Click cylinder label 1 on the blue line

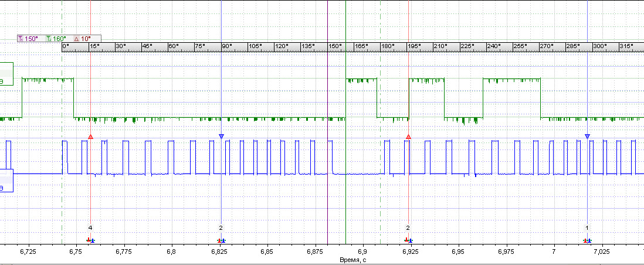(587, 227)
